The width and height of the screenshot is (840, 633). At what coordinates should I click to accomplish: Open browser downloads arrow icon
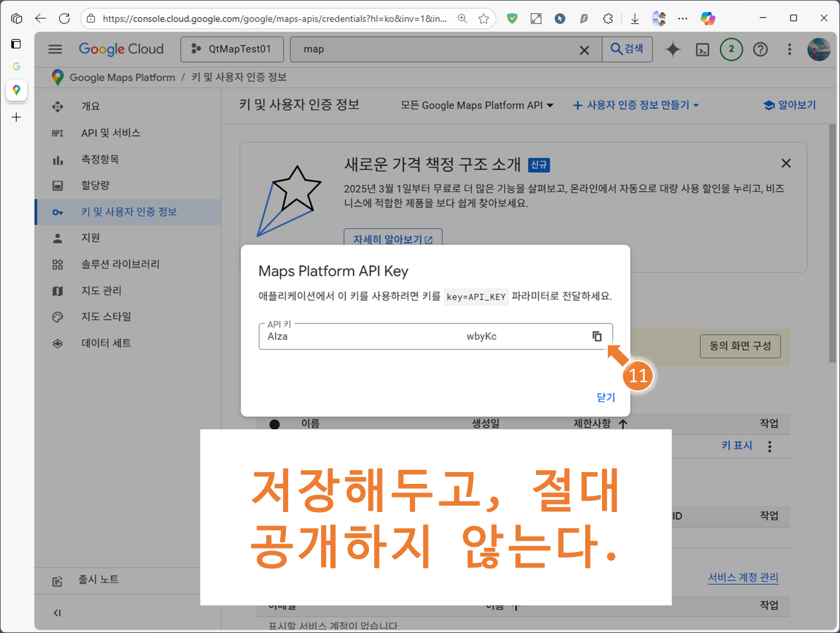click(635, 19)
